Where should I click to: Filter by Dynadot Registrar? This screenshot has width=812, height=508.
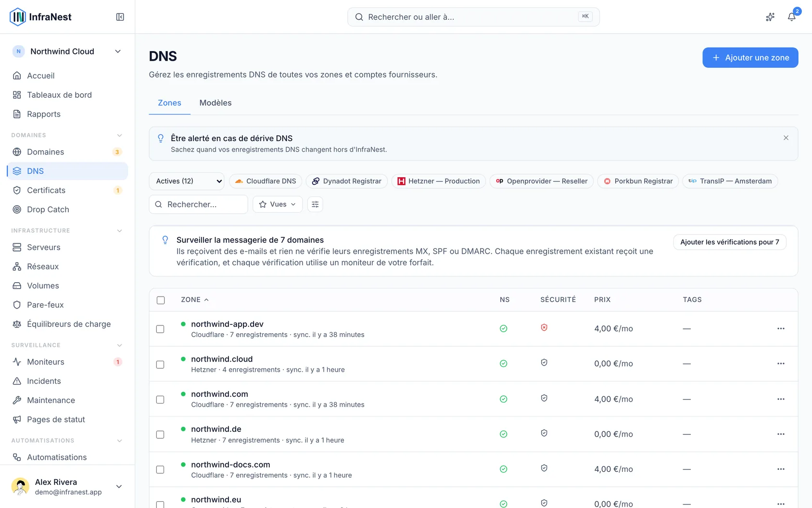point(347,181)
